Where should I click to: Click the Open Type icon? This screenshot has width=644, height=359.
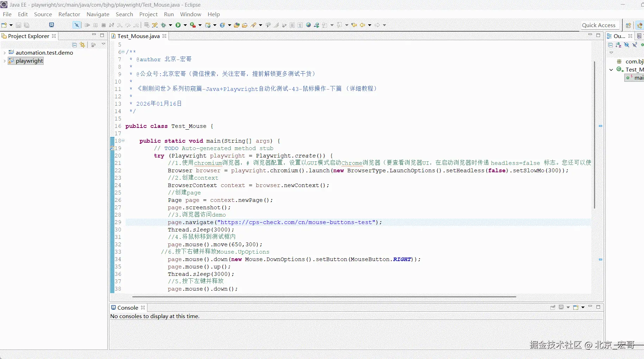237,25
